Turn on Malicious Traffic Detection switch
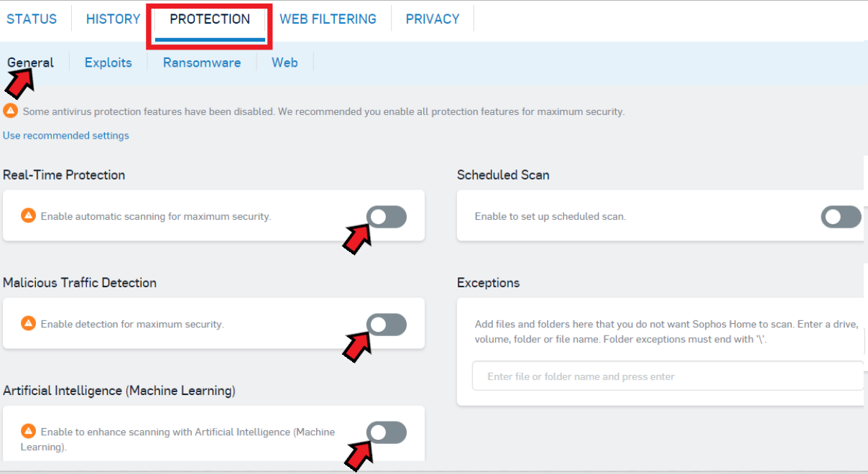The width and height of the screenshot is (868, 474). (x=387, y=325)
